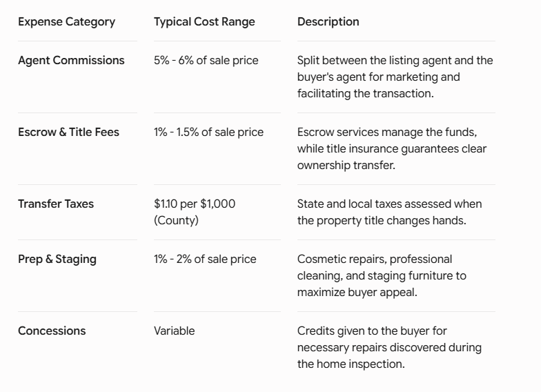
Task: Select the Transfer Taxes row label
Action: (56, 204)
